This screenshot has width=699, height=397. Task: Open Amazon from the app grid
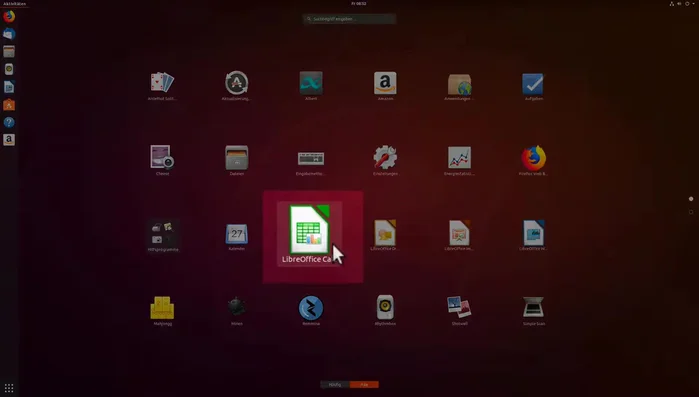point(385,86)
